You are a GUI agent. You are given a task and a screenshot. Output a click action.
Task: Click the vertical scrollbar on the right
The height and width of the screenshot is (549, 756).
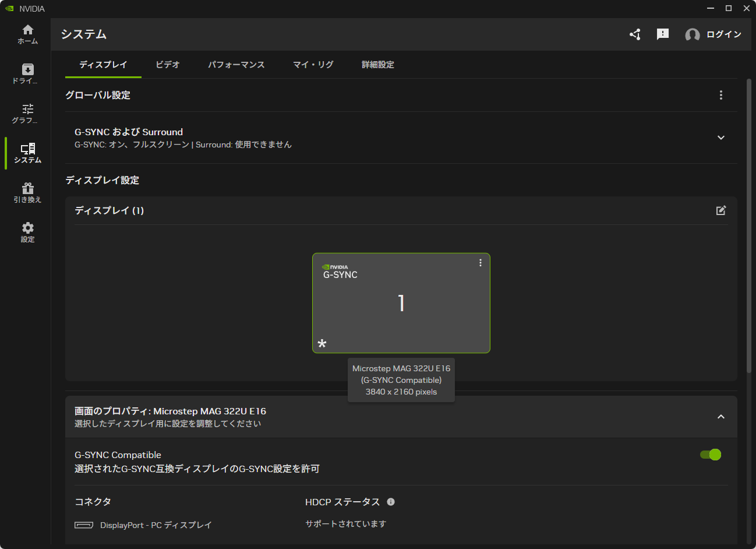pos(749,226)
